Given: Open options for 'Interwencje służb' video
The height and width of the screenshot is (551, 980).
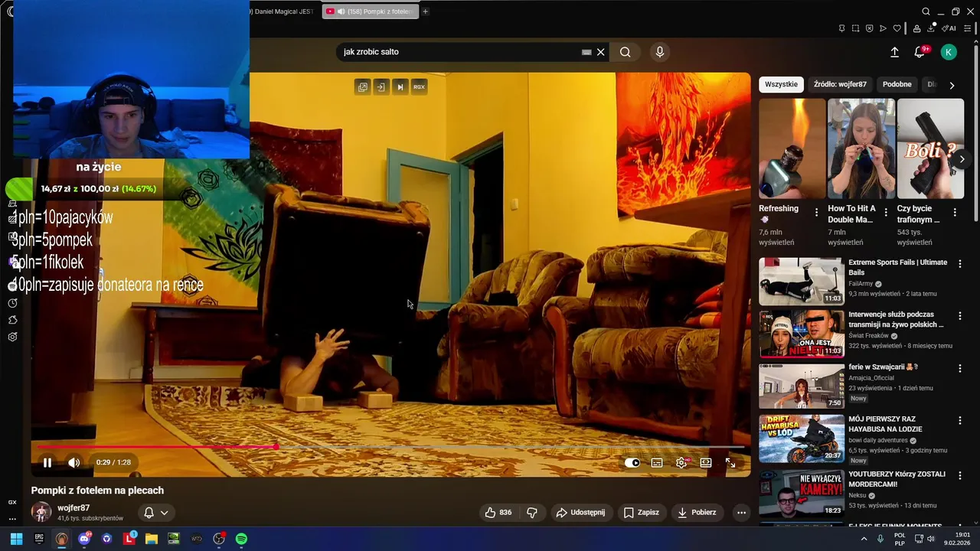Looking at the screenshot, I should point(960,316).
